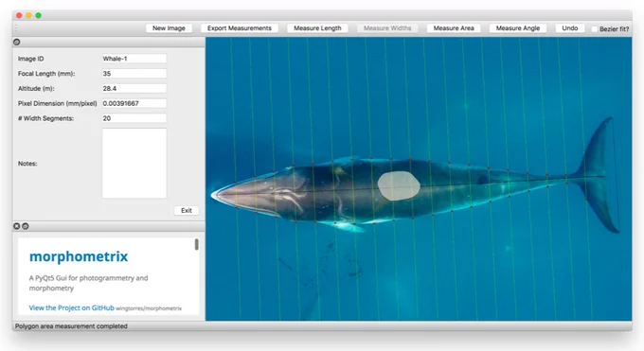
Task: Click the greyed Measure Widths button
Action: coord(387,28)
